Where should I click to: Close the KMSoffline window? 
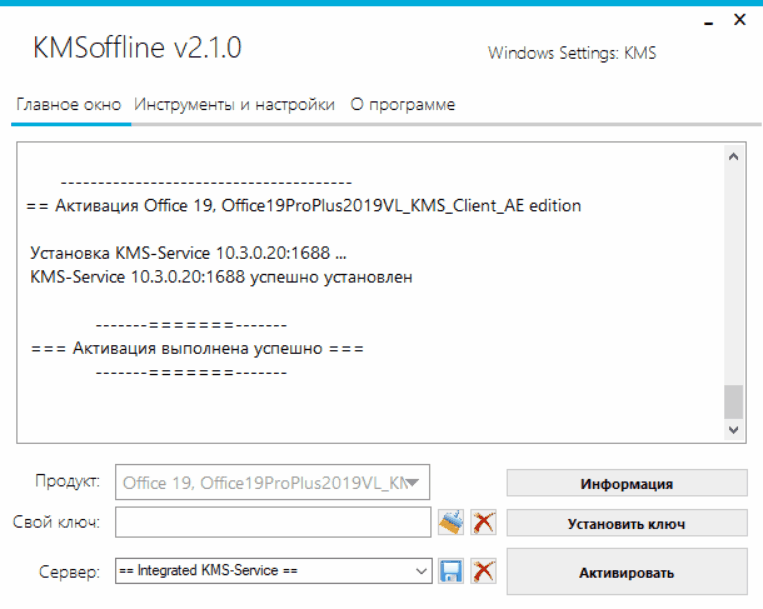(740, 19)
